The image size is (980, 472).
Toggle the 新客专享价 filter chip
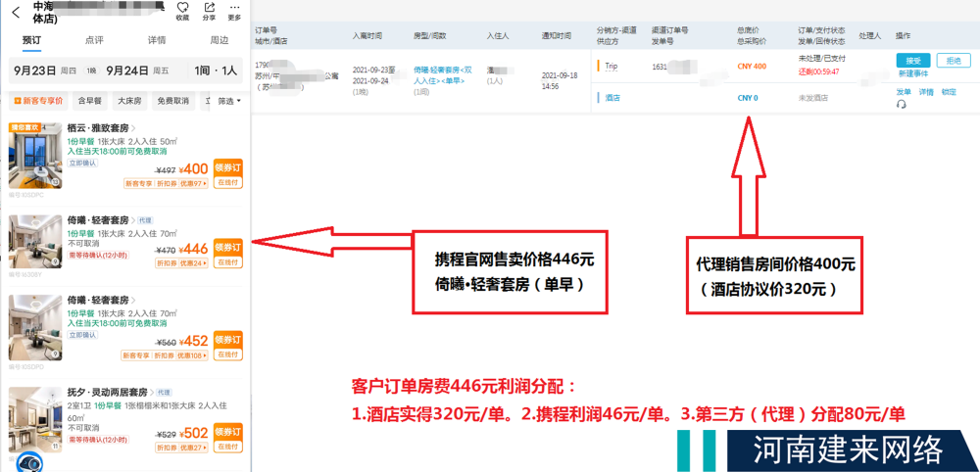[38, 101]
